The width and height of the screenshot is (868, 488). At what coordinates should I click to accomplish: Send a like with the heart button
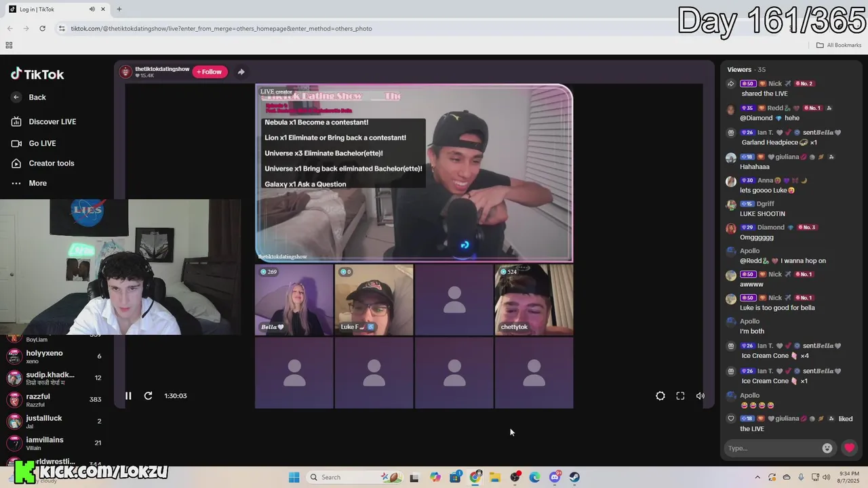point(849,448)
